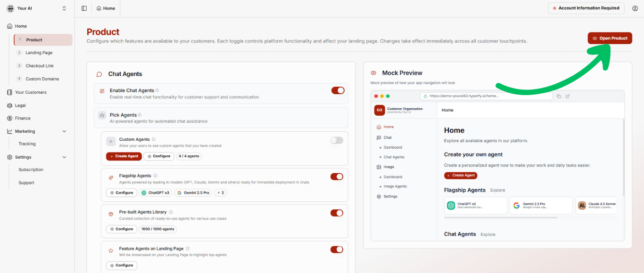Disable the Flagship Agents switch

click(337, 177)
